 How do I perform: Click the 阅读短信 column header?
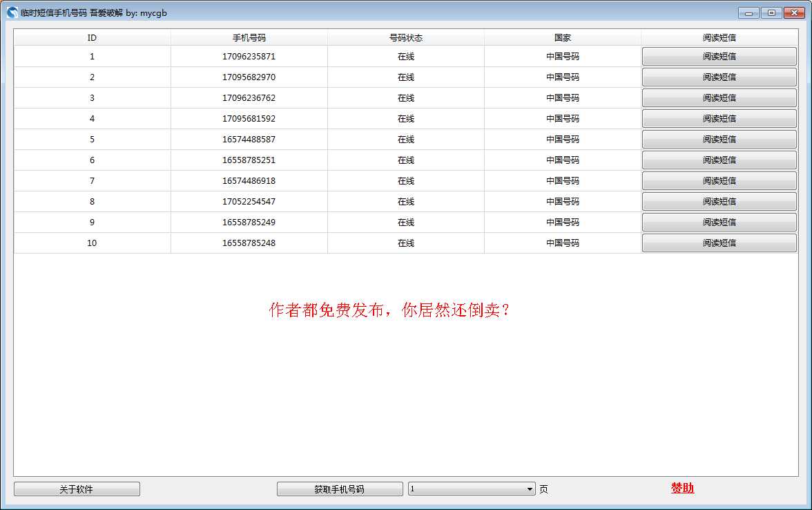(x=719, y=38)
